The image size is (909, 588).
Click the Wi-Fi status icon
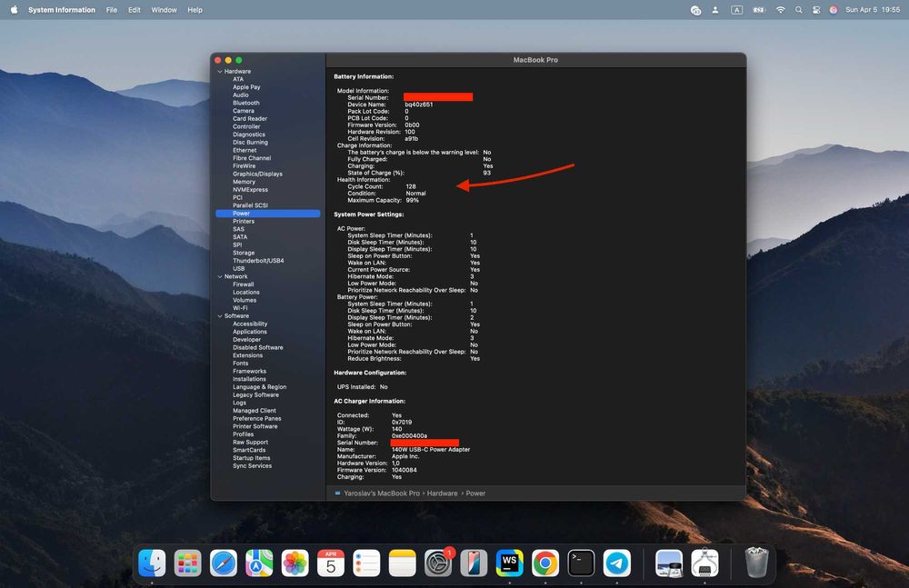[780, 10]
